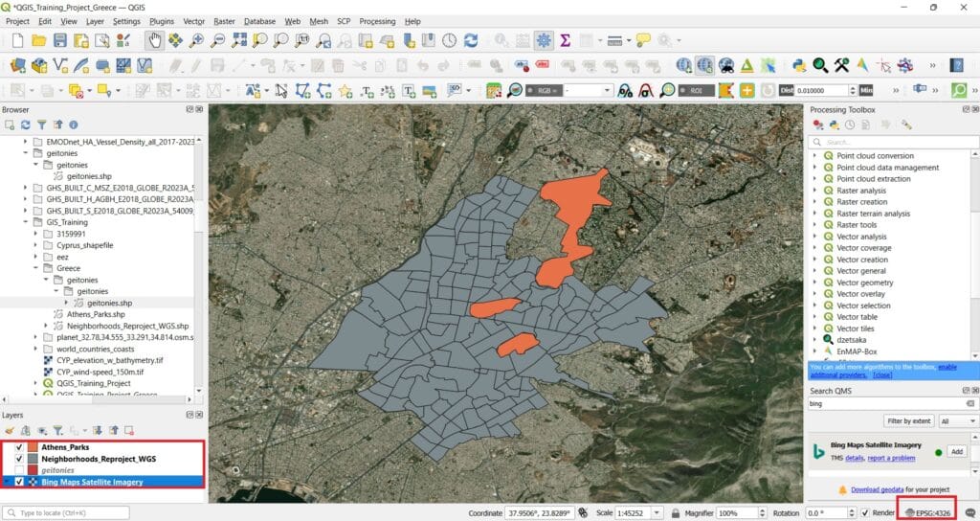Toggle the scale lock icon by Magnifier

tap(675, 513)
